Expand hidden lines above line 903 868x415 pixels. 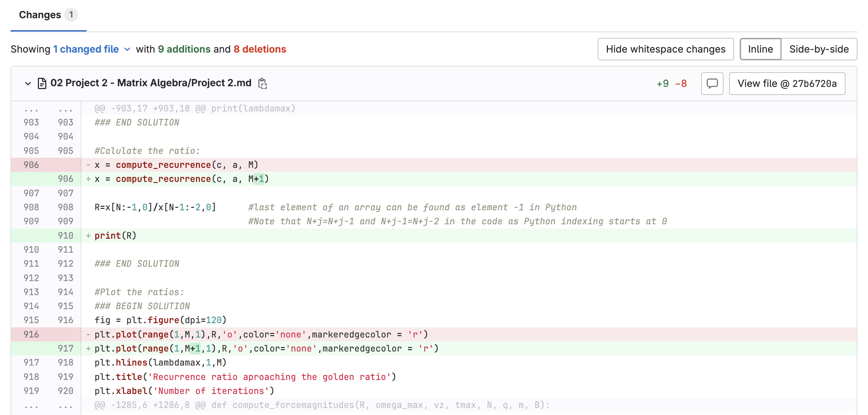coord(31,109)
